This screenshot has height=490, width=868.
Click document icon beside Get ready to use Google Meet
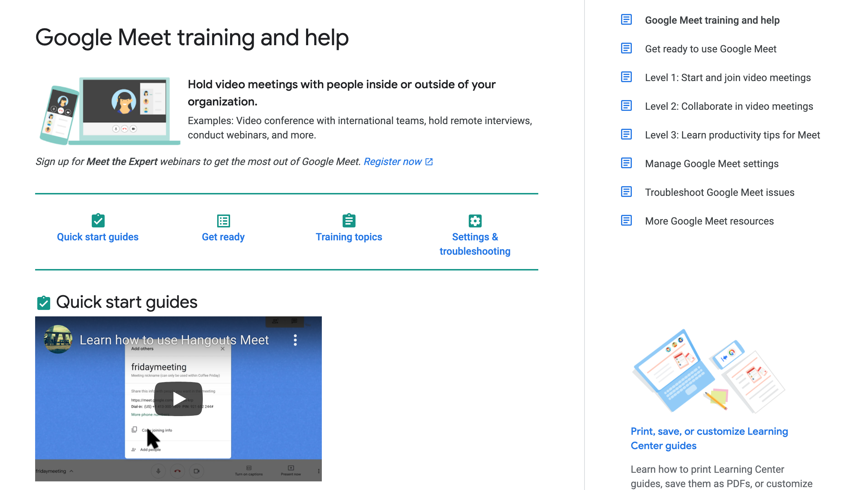click(626, 48)
